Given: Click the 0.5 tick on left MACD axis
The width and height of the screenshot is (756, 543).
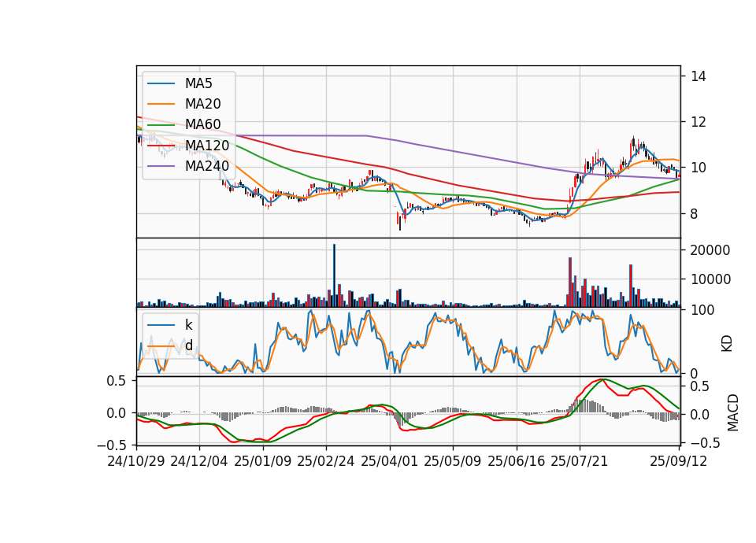Looking at the screenshot, I should click(x=117, y=381).
